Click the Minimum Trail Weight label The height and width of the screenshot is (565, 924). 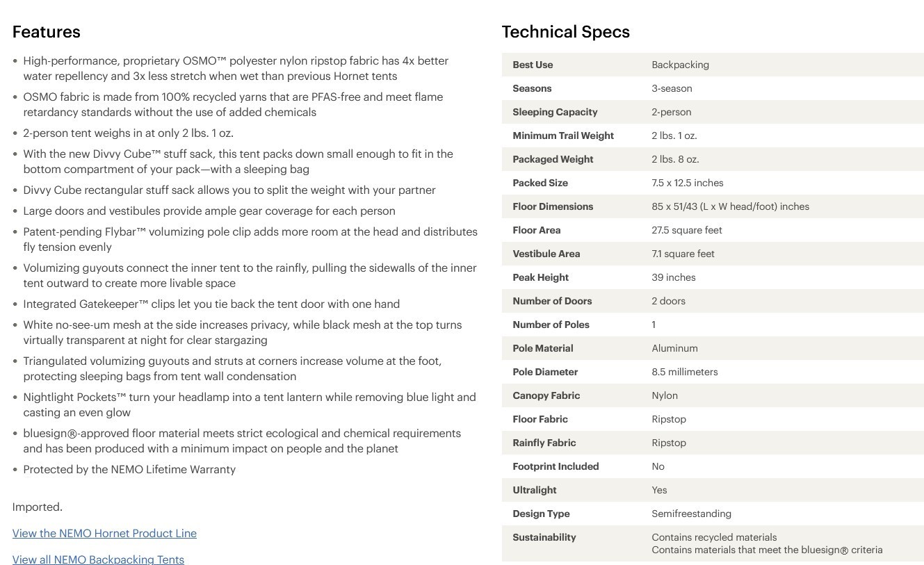pyautogui.click(x=563, y=136)
